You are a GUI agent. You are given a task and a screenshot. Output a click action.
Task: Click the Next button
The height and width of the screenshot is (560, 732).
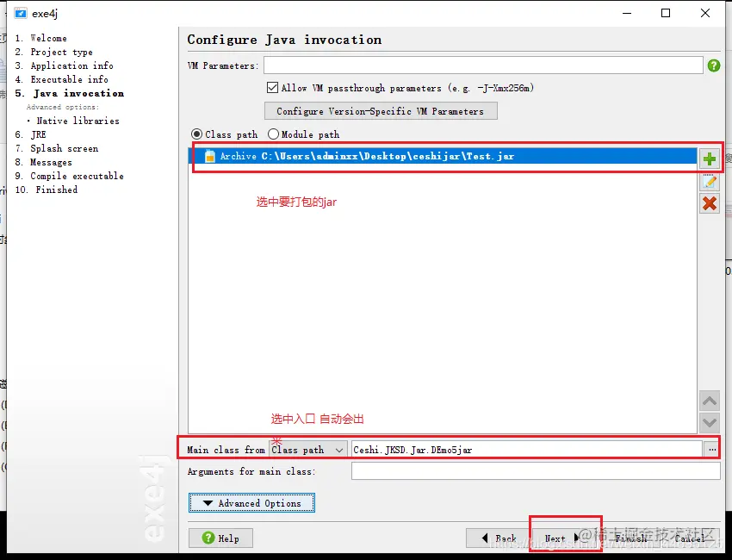[561, 538]
